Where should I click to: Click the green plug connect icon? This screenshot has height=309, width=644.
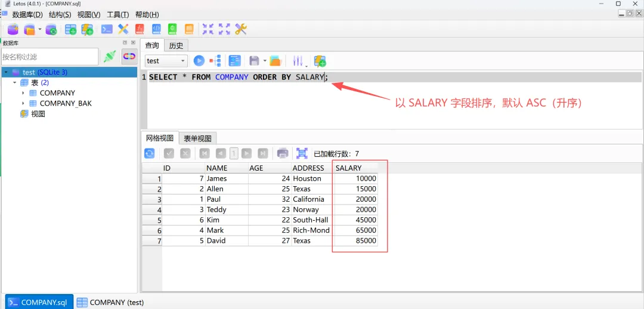(x=110, y=56)
